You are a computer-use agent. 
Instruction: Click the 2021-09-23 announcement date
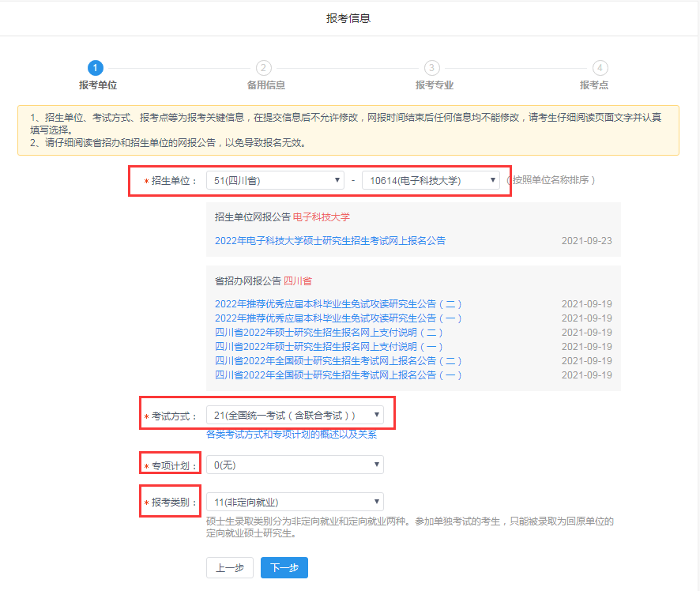click(586, 241)
